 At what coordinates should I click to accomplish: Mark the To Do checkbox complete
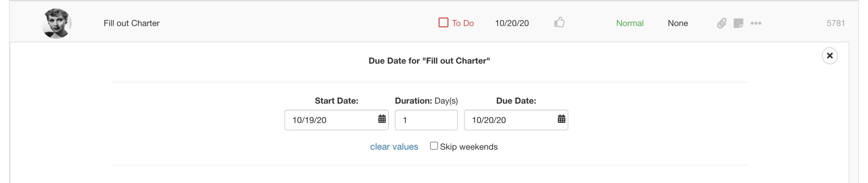click(443, 23)
